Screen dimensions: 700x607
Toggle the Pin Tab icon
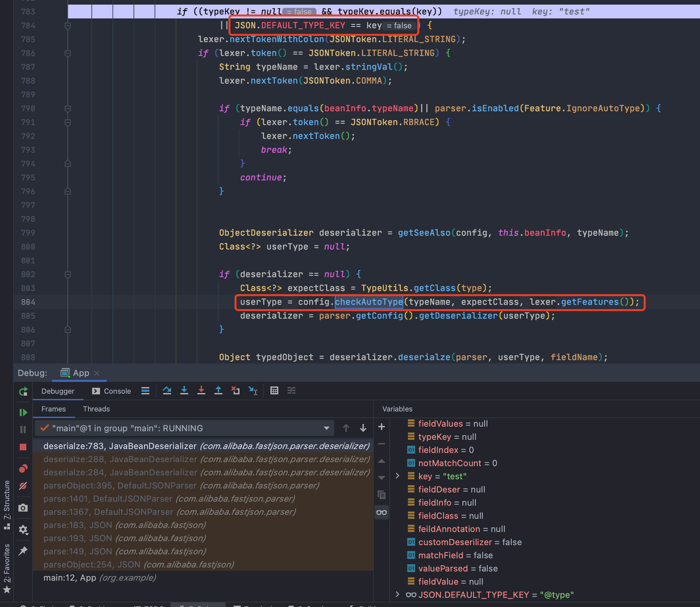coord(23,551)
